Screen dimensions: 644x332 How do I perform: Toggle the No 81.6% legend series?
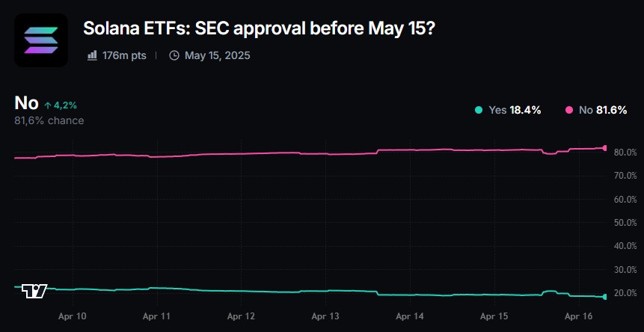603,110
